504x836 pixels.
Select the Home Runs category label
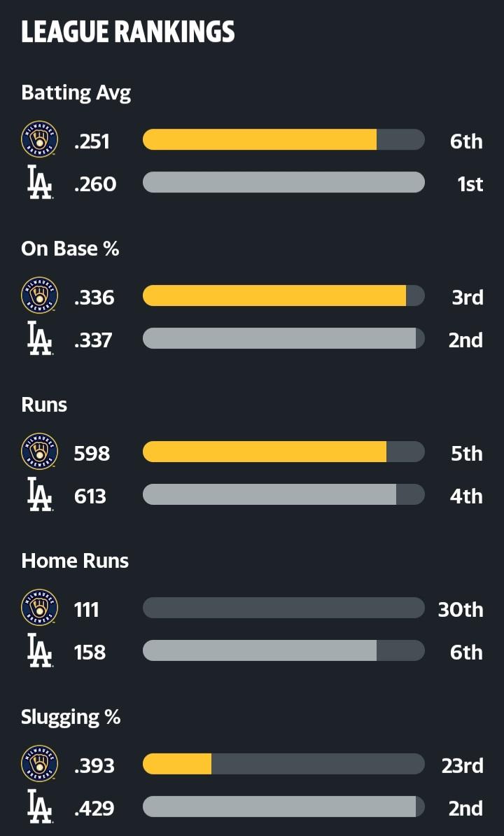(75, 561)
